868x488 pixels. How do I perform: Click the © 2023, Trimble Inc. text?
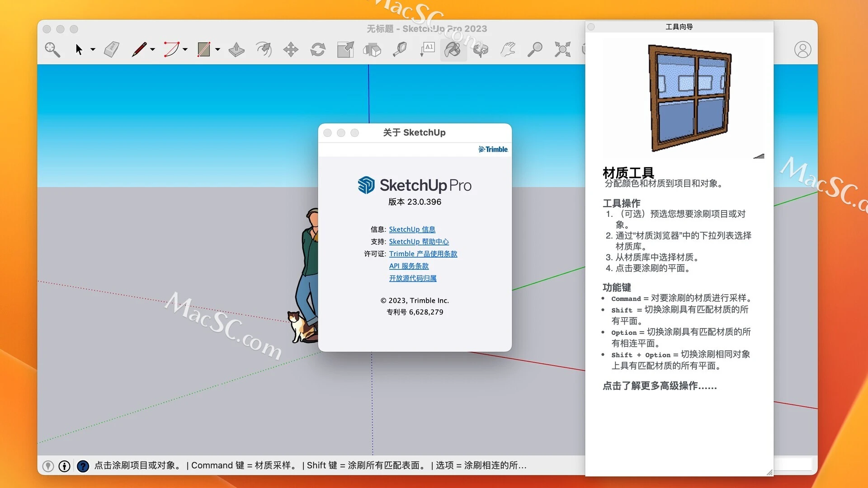coord(415,300)
